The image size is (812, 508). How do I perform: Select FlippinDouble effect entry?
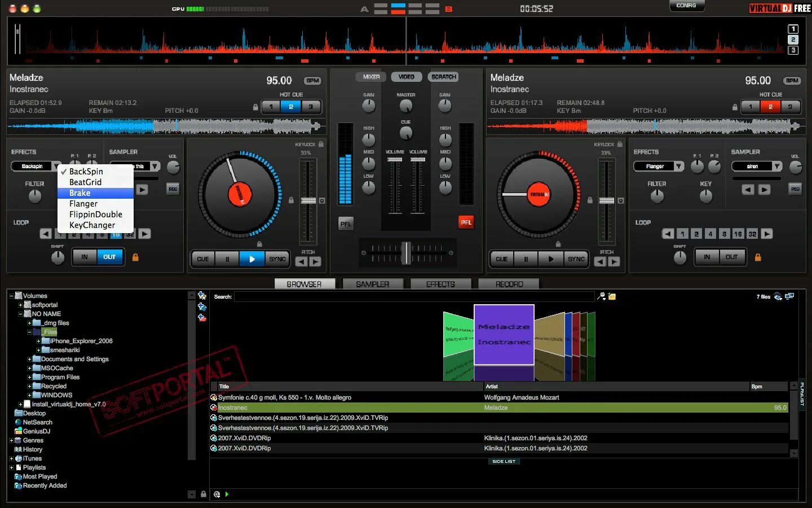click(95, 214)
